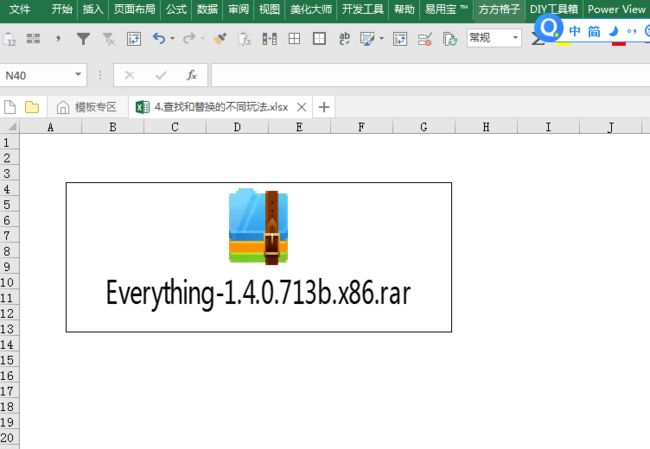Click the input method Q logo
This screenshot has width=650, height=449.
549,28
